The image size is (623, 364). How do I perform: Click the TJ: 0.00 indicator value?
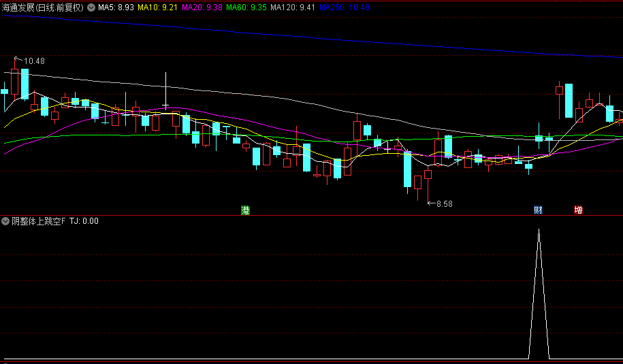(x=84, y=221)
